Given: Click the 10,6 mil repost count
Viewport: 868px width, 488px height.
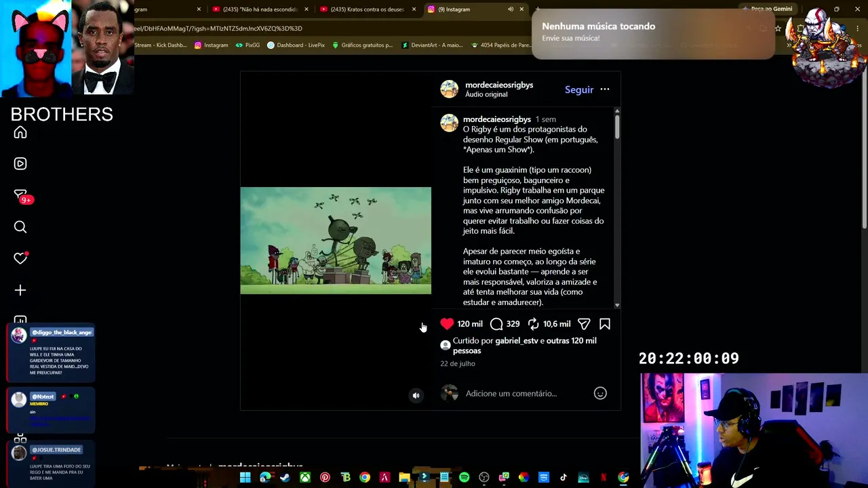Looking at the screenshot, I should pyautogui.click(x=557, y=324).
